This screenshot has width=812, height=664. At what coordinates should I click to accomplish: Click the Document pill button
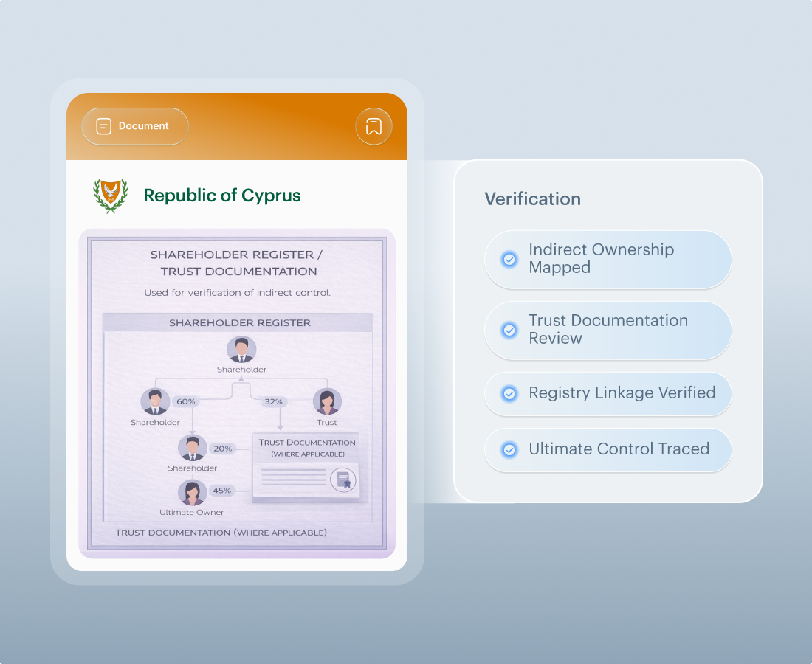click(135, 126)
